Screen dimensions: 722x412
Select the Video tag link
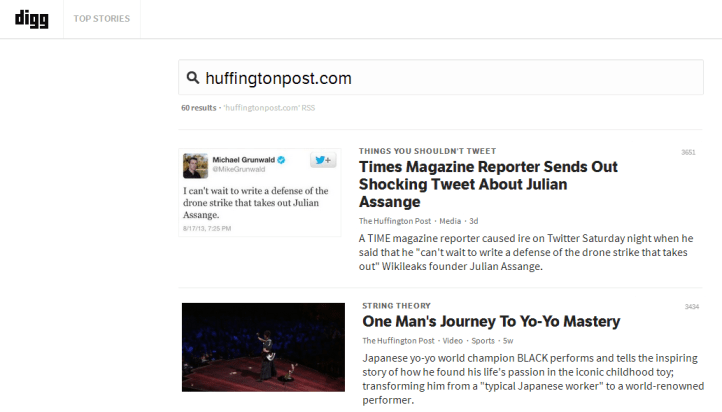pos(453,341)
